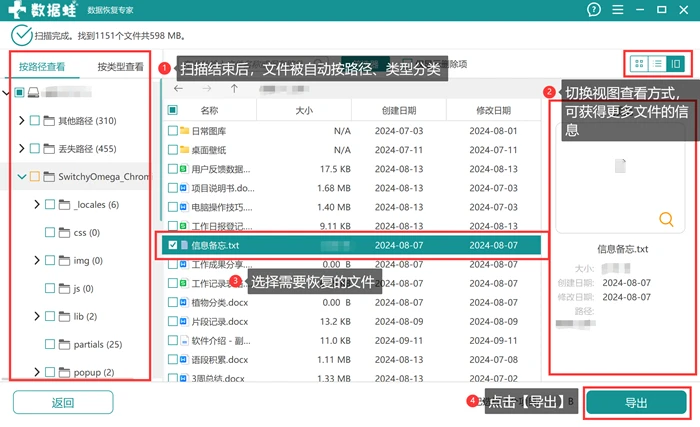
Task: Open the hamburger menu in title bar
Action: pyautogui.click(x=618, y=9)
